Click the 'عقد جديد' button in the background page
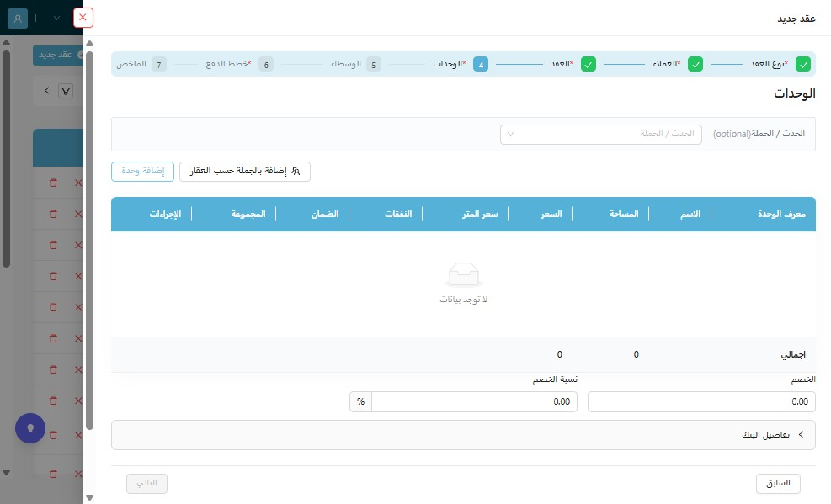 [58, 55]
